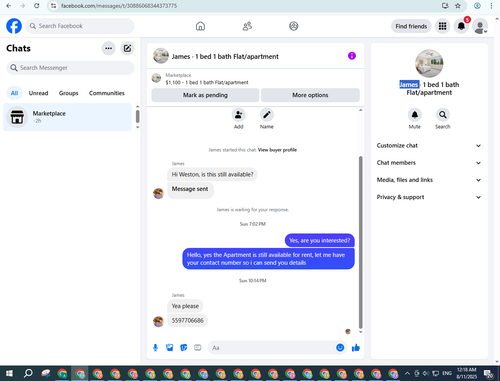500x381 pixels.
Task: Click the Add people icon
Action: click(239, 115)
